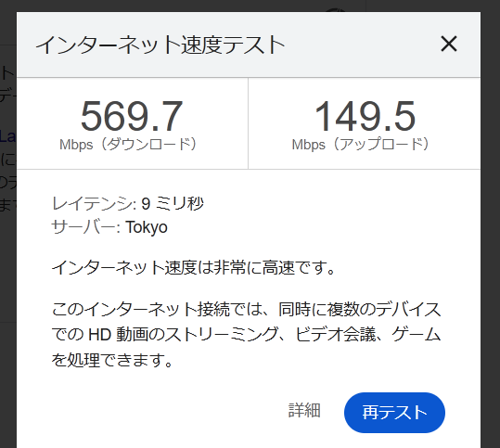The width and height of the screenshot is (500, 448).
Task: Click the を処理できます text line
Action: pyautogui.click(x=112, y=360)
